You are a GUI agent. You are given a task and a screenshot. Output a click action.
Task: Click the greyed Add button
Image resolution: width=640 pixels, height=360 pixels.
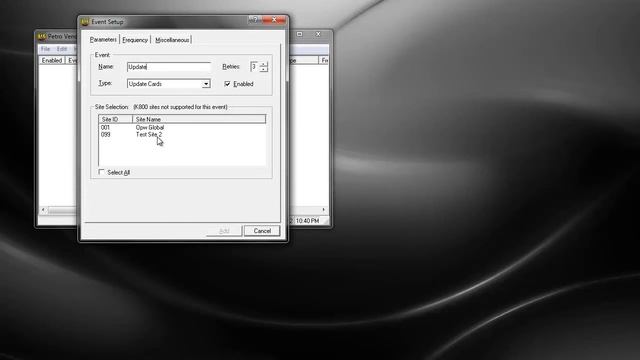tap(224, 231)
